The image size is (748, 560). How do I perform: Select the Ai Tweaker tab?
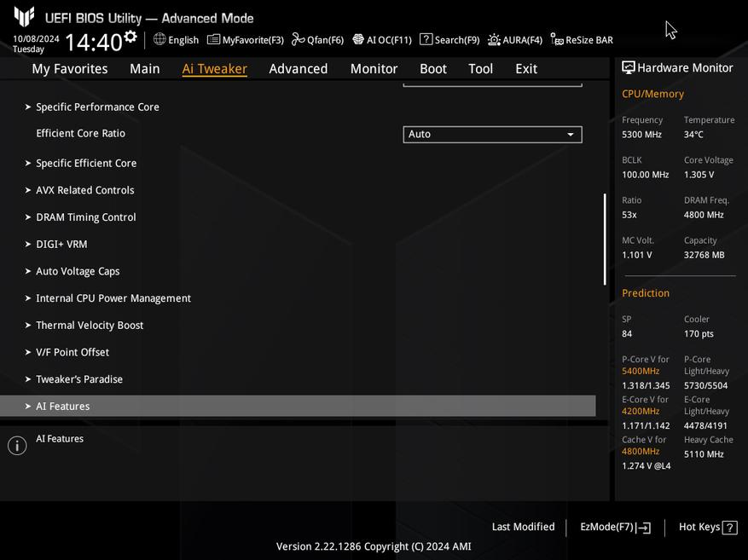pos(214,69)
